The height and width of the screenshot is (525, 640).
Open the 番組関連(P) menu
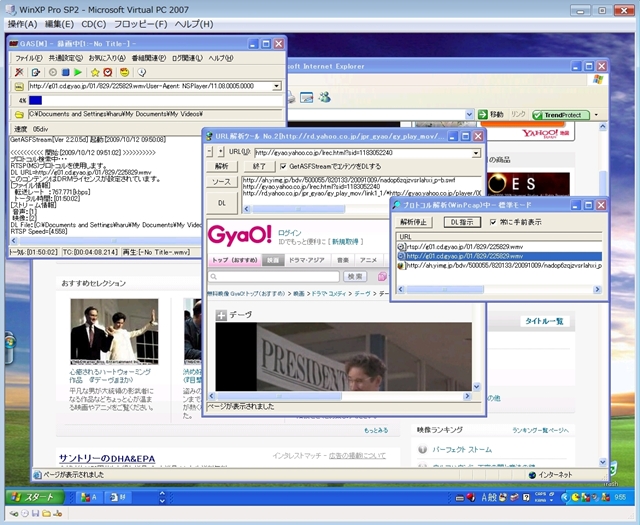pos(149,58)
